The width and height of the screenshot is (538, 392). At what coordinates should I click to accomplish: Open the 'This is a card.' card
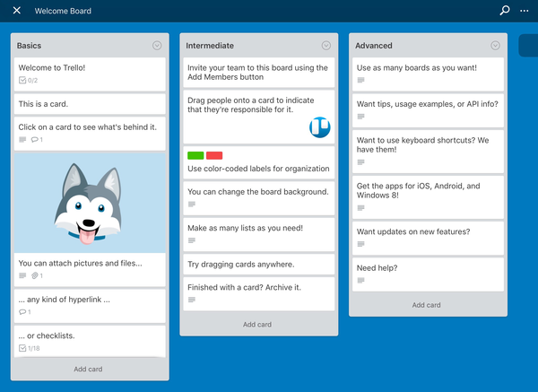click(90, 104)
